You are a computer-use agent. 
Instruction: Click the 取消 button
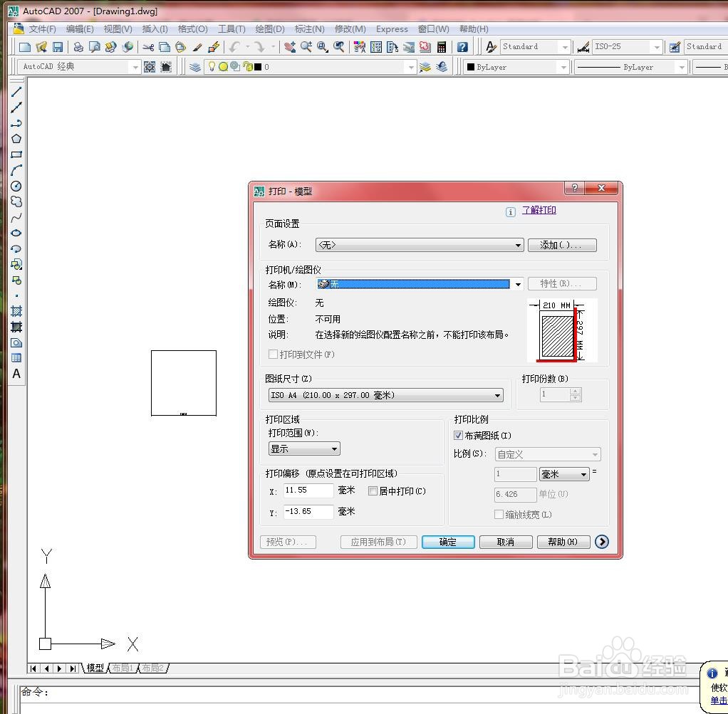tap(506, 542)
